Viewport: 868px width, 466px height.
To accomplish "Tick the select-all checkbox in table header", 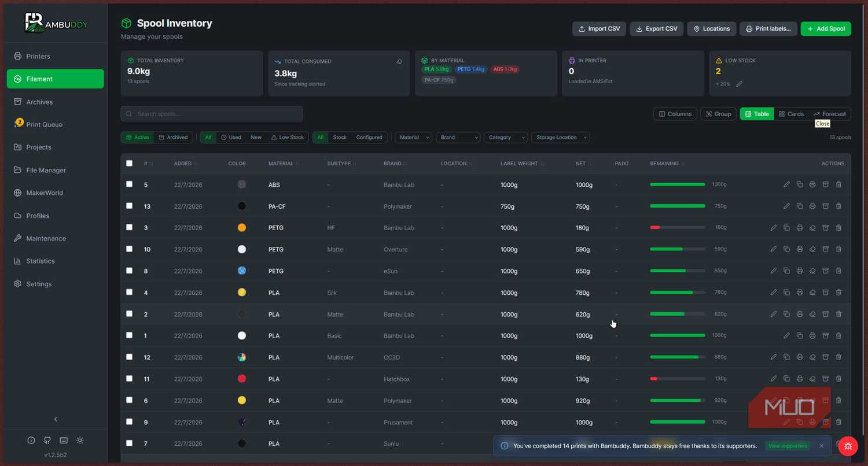I will pos(129,163).
